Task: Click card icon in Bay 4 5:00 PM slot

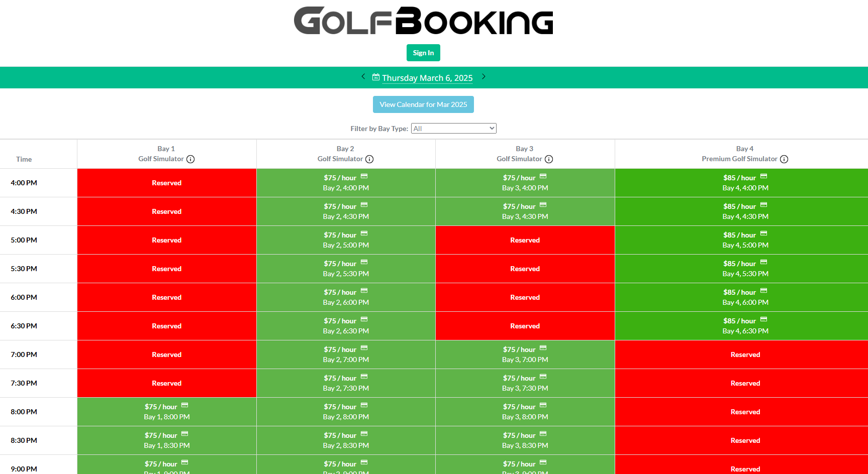Action: pyautogui.click(x=764, y=233)
